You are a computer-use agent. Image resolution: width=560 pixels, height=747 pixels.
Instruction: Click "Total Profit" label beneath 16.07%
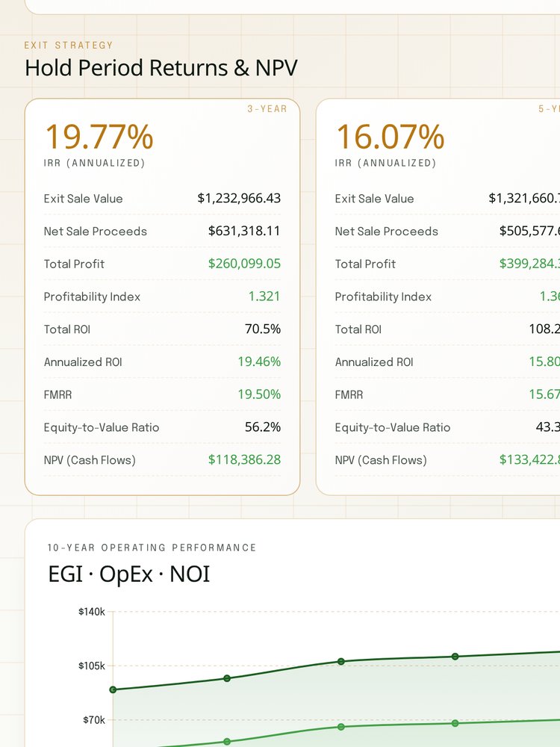click(x=365, y=264)
